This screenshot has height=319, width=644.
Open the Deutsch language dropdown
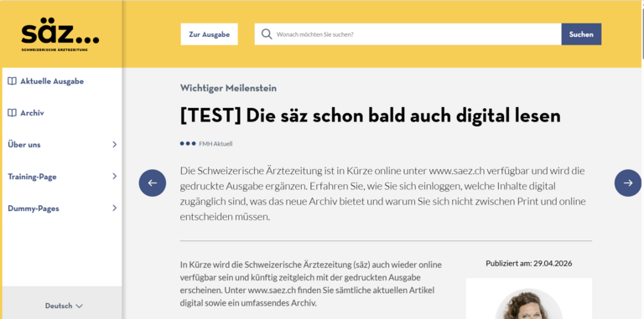(x=64, y=306)
